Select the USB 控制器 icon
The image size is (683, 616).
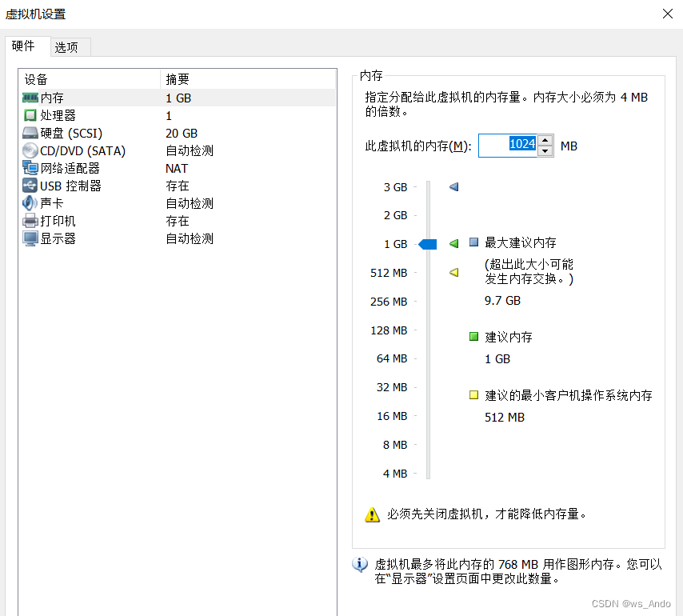click(30, 186)
